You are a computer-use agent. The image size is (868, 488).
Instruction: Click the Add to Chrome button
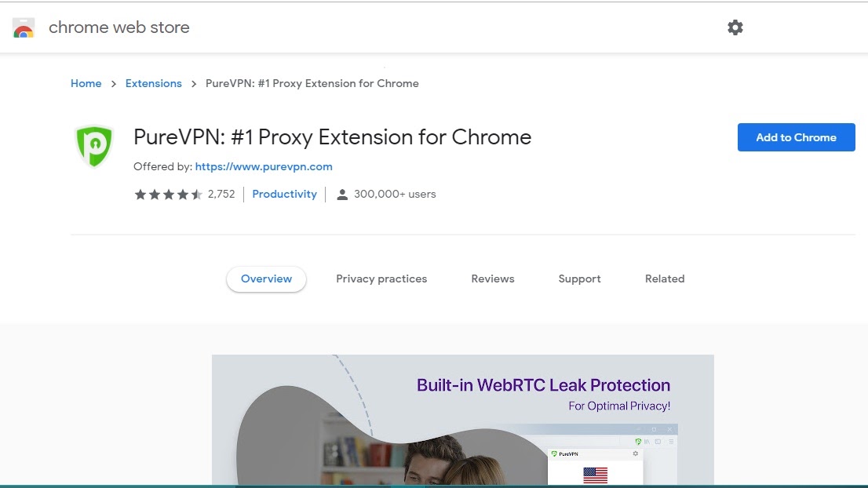point(796,137)
